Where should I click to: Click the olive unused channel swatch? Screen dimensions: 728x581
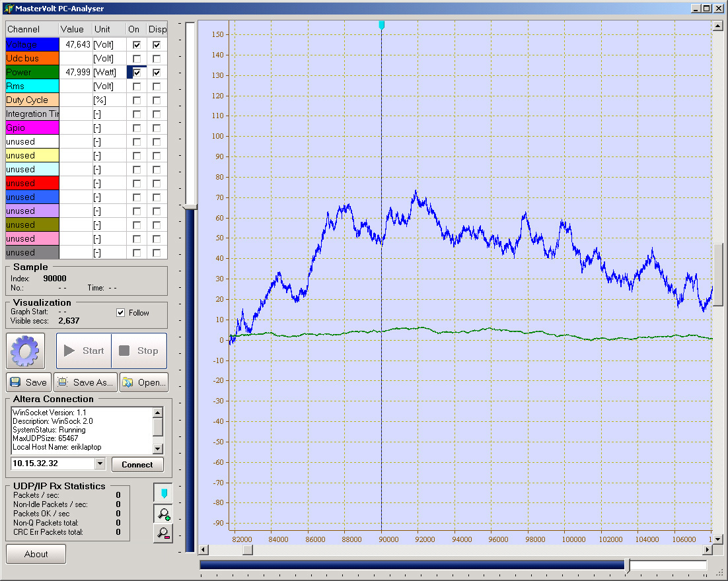[x=32, y=225]
